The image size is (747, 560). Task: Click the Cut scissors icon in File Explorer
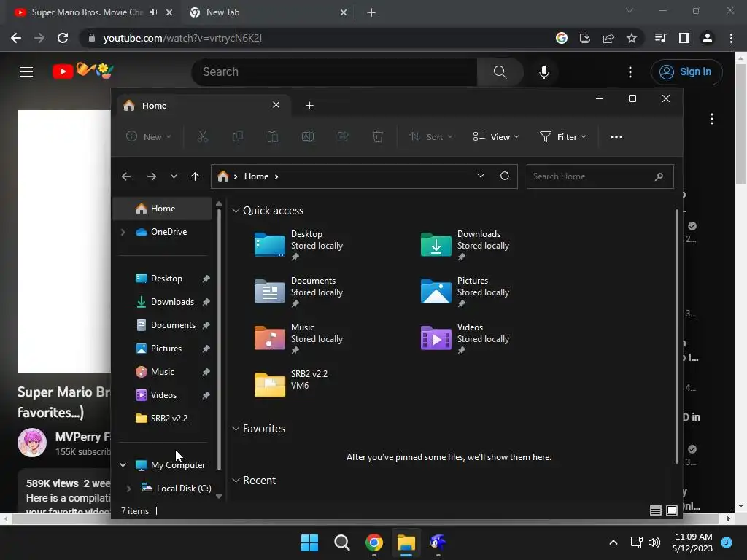(203, 136)
